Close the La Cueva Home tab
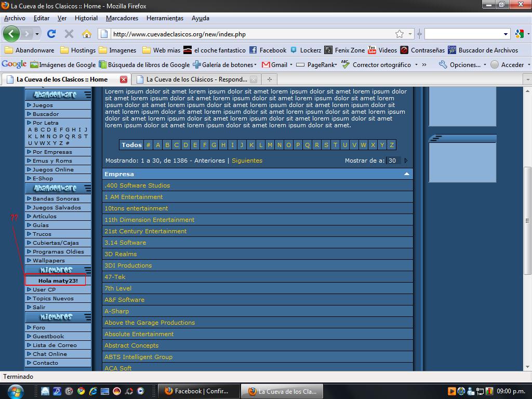Viewport: 532px width, 399px height. pos(124,79)
